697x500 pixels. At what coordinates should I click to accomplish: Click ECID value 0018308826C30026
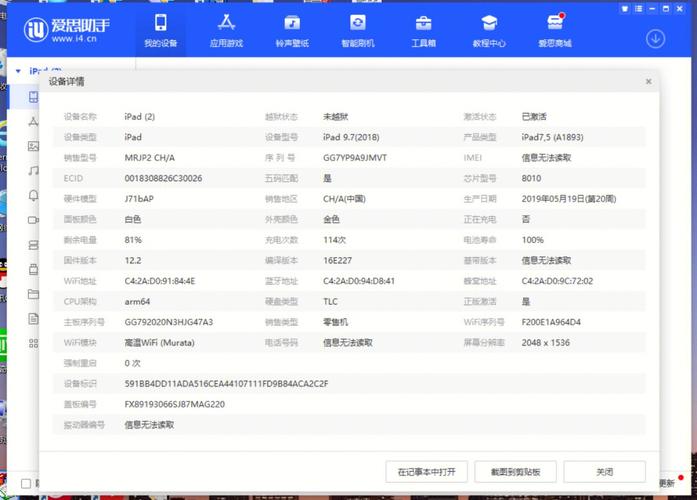[x=163, y=178]
